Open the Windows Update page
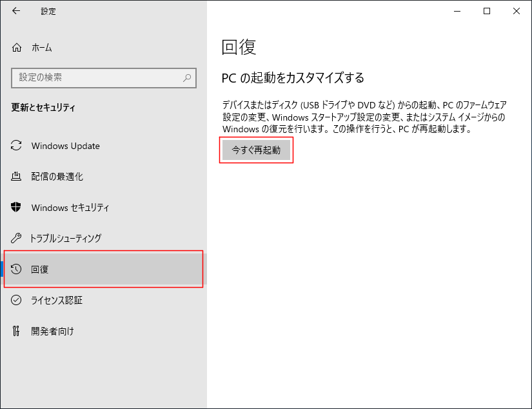The image size is (532, 409). pos(103,146)
